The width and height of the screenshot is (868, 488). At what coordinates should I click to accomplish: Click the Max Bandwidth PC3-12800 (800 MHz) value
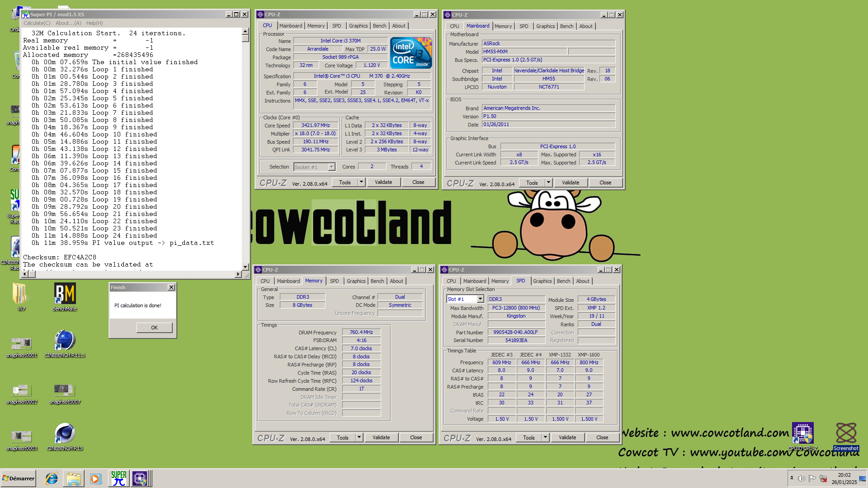pos(516,308)
